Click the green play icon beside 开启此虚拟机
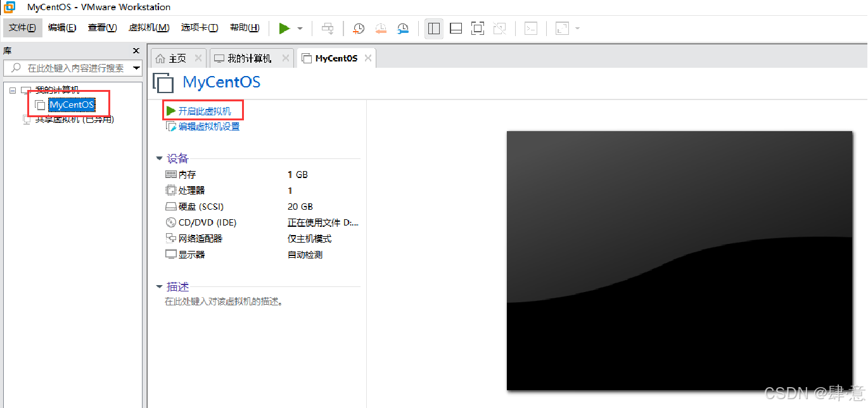868x408 pixels. click(171, 111)
